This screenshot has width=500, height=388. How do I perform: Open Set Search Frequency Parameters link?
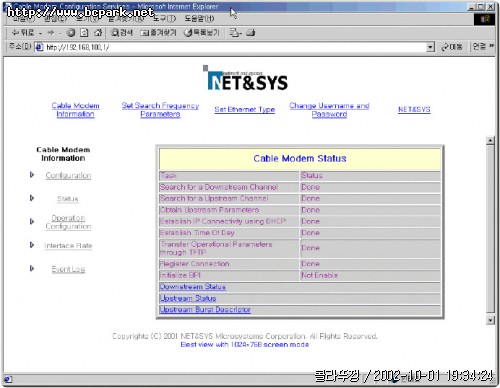(x=160, y=110)
